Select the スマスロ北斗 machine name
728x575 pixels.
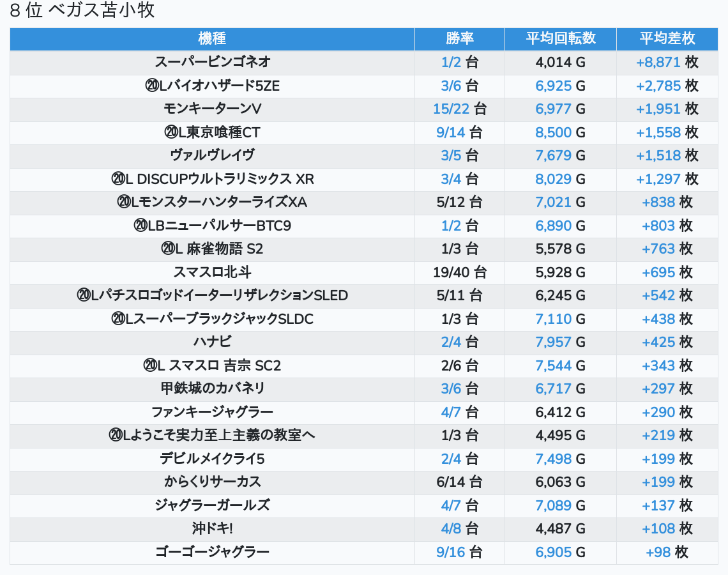[212, 273]
